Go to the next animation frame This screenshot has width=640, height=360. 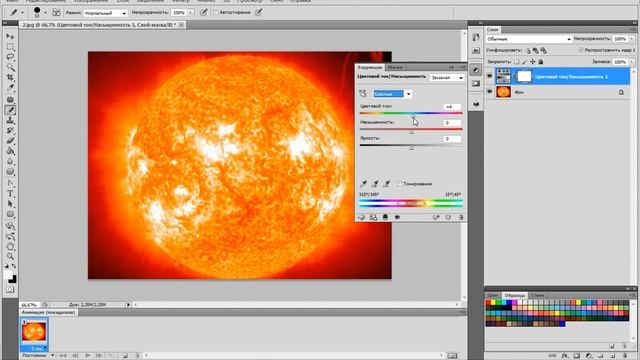click(99, 356)
